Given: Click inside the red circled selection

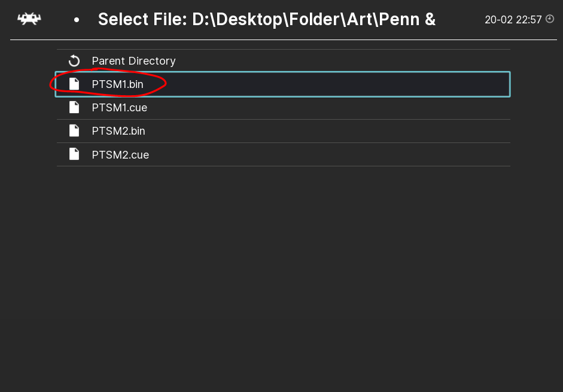Looking at the screenshot, I should (108, 84).
